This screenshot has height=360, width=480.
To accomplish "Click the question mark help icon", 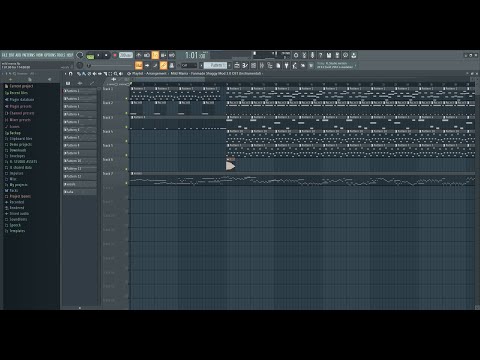I will [x=320, y=55].
